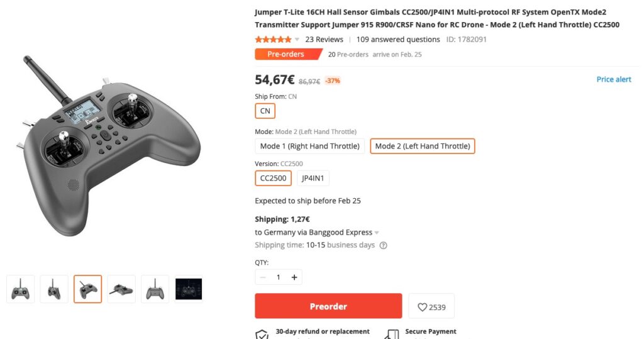Click the shipping time help question icon
The width and height of the screenshot is (644, 339).
[x=383, y=245]
